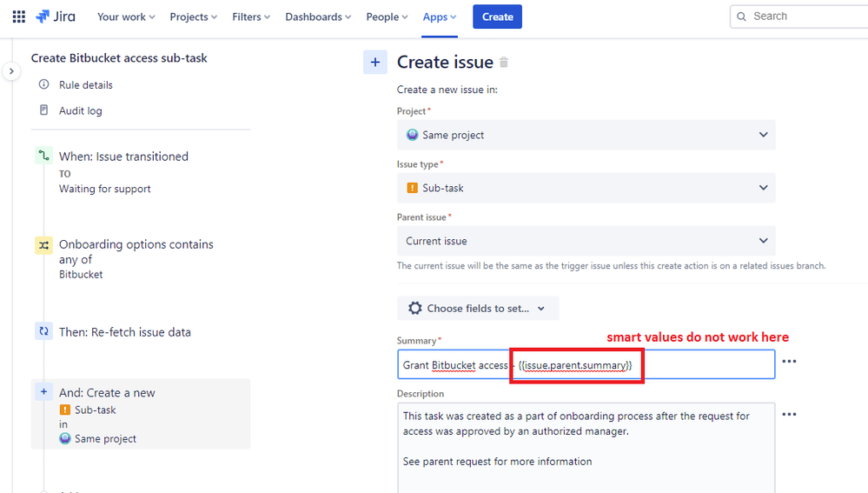Click the Re-fetch refresh icon
Screen dimensions: 868x493
pos(43,331)
